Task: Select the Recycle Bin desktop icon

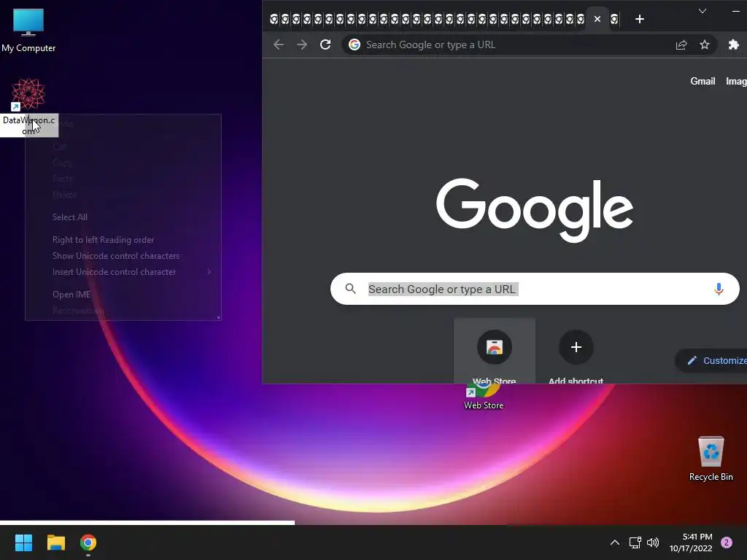Action: 711,459
